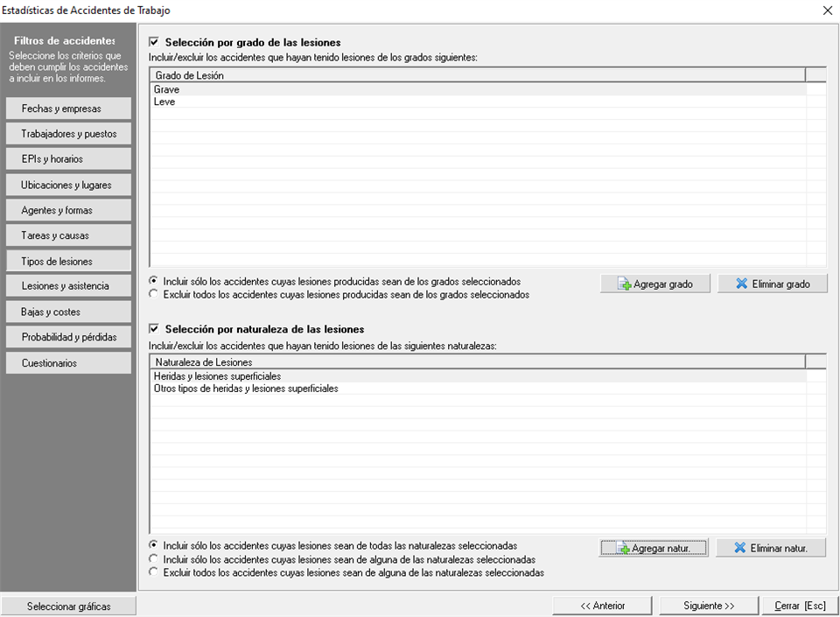
Task: Uncheck Selección por grado de las lesiones
Action: click(154, 42)
